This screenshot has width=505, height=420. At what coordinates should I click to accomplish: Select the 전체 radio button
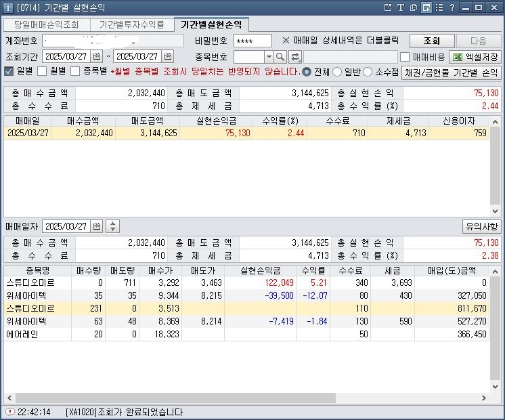(x=307, y=72)
